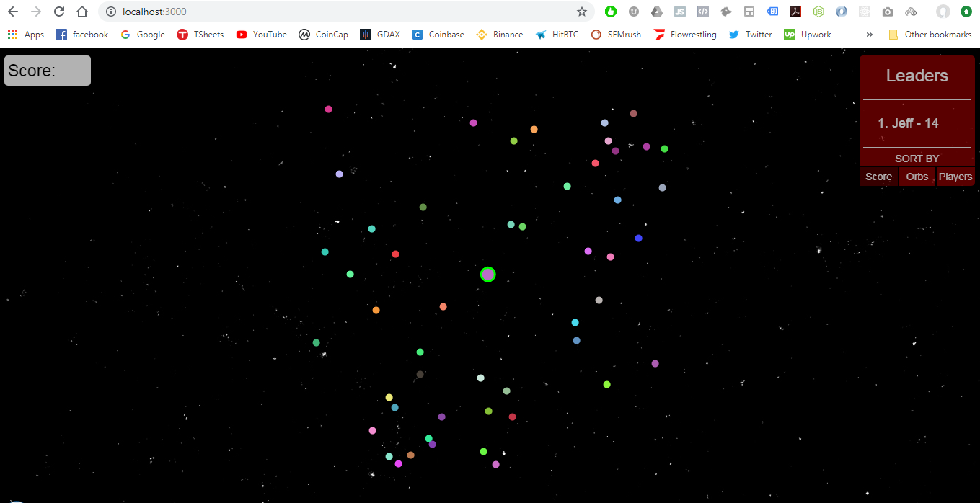Screen dimensions: 980x503
Task: Click the browser address bar
Action: pyautogui.click(x=288, y=12)
